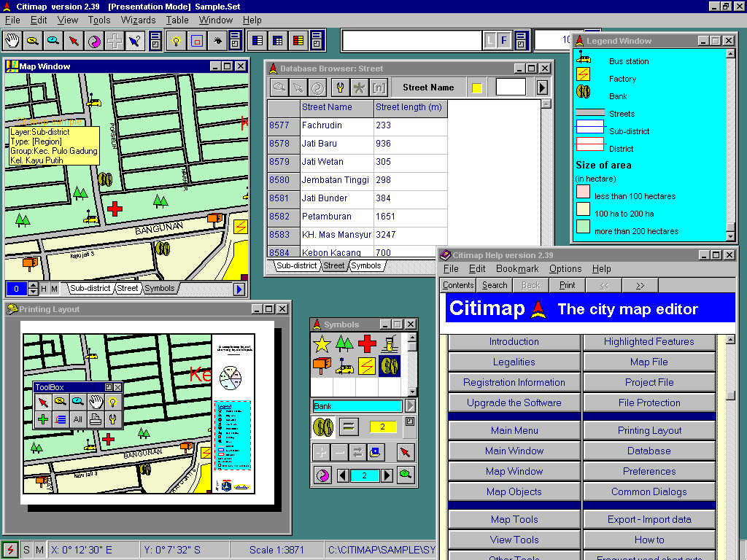This screenshot has height=560, width=747.
Task: Click the magnifier icon in the ToolBox window
Action: [x=60, y=400]
